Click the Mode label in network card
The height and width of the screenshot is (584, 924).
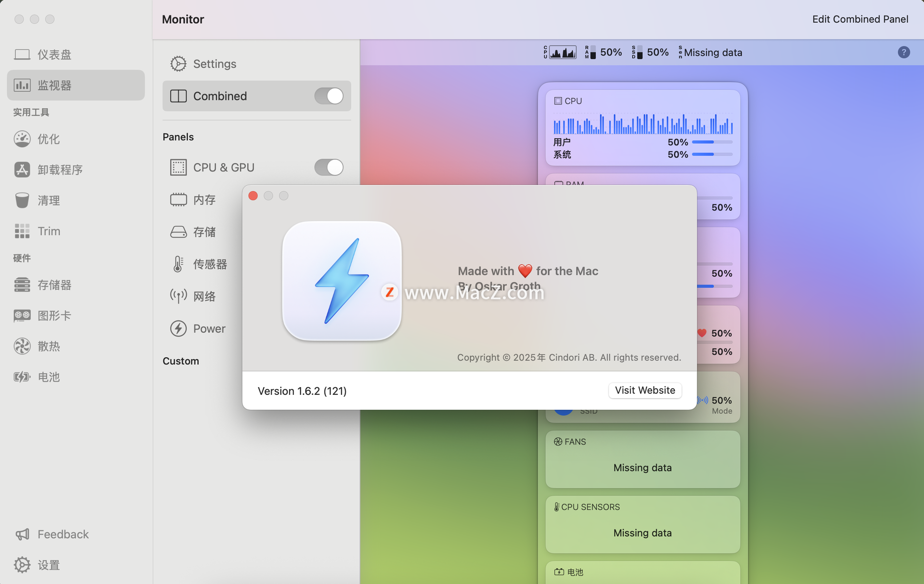coord(722,411)
